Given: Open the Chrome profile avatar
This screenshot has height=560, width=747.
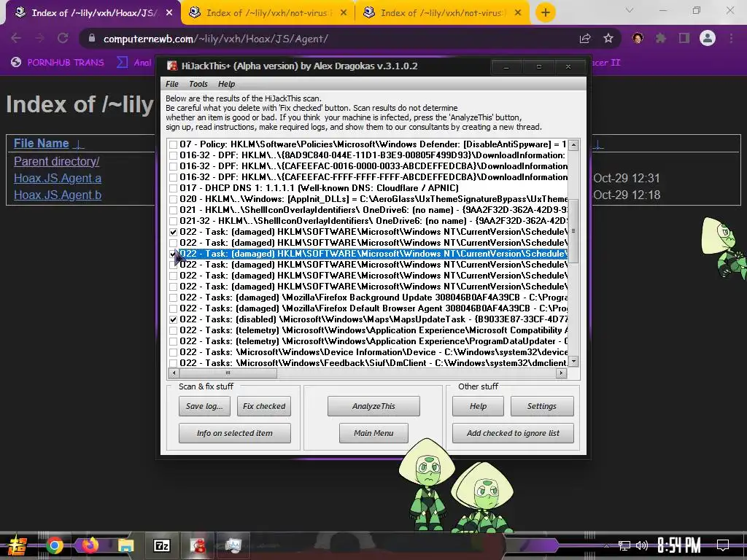Looking at the screenshot, I should pos(708,38).
